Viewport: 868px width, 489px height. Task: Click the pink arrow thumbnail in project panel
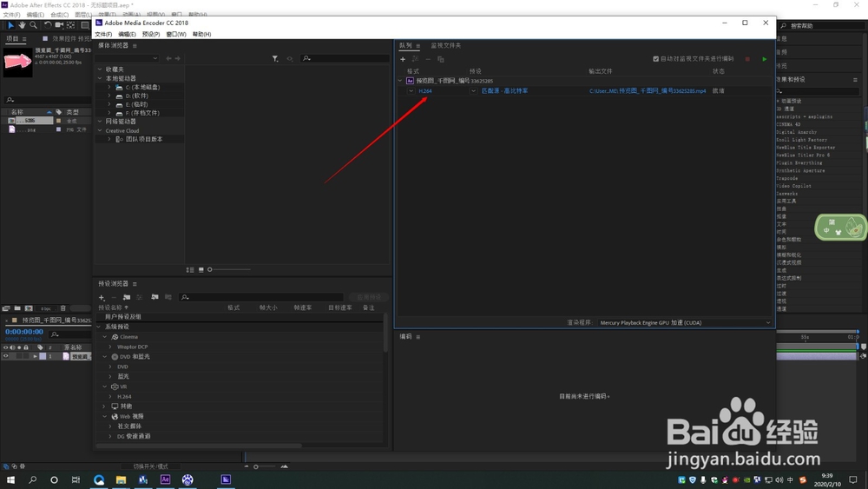17,61
